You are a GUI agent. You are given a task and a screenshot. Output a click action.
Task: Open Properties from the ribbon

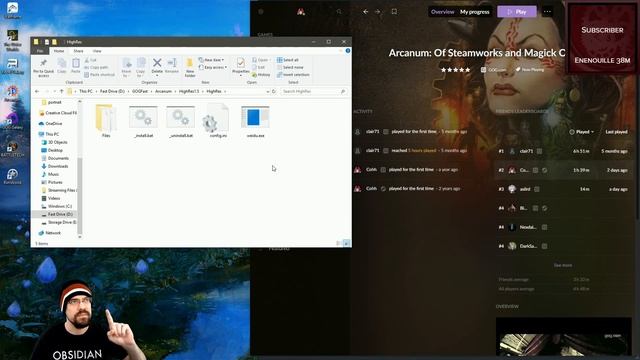point(240,67)
